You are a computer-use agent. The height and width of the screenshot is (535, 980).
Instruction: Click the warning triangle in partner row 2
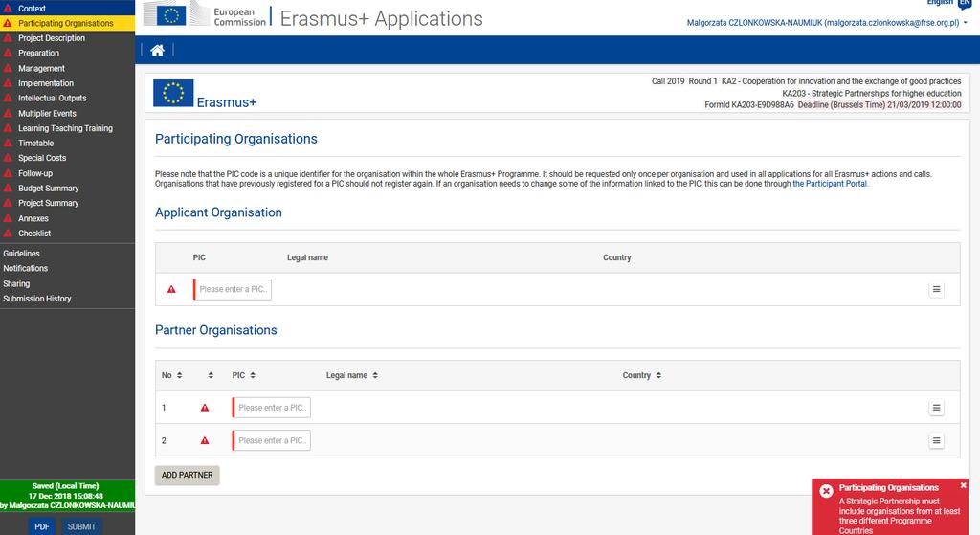[x=205, y=440]
